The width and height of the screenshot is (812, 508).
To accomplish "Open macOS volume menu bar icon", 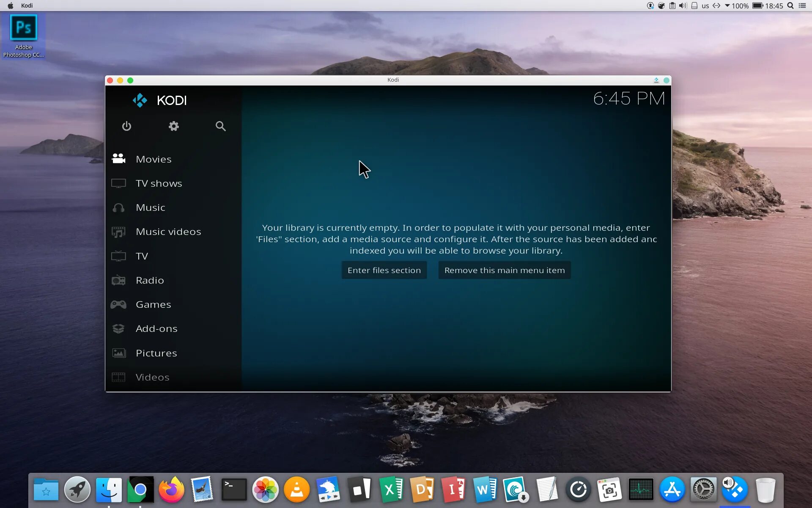I will [x=683, y=6].
